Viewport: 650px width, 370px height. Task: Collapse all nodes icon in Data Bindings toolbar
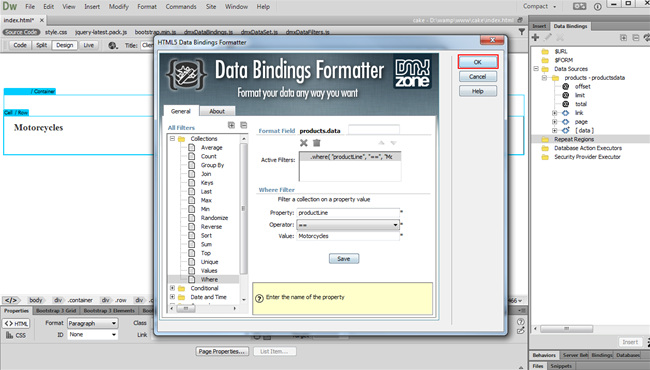click(x=635, y=38)
